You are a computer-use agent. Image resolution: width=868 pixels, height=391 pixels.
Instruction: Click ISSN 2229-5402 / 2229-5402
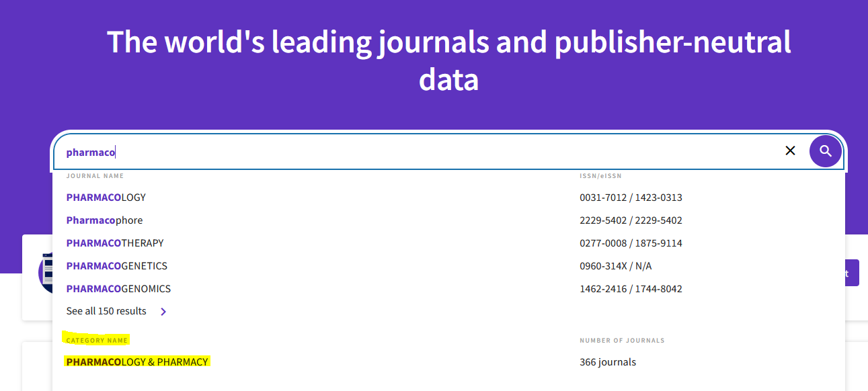631,220
